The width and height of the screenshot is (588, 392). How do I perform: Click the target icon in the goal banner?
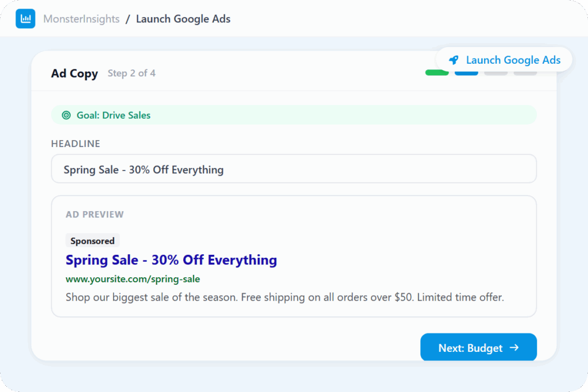[x=66, y=115]
